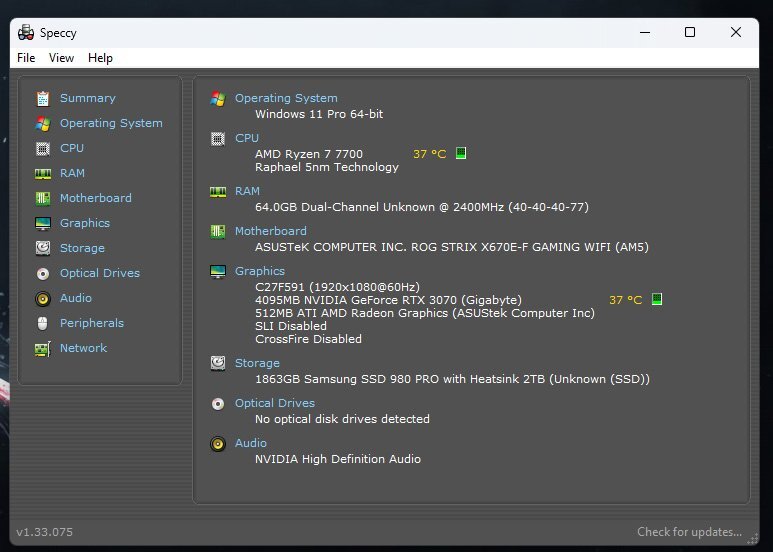Image resolution: width=773 pixels, height=552 pixels.
Task: Click the CPU chip icon in sidebar
Action: (43, 148)
